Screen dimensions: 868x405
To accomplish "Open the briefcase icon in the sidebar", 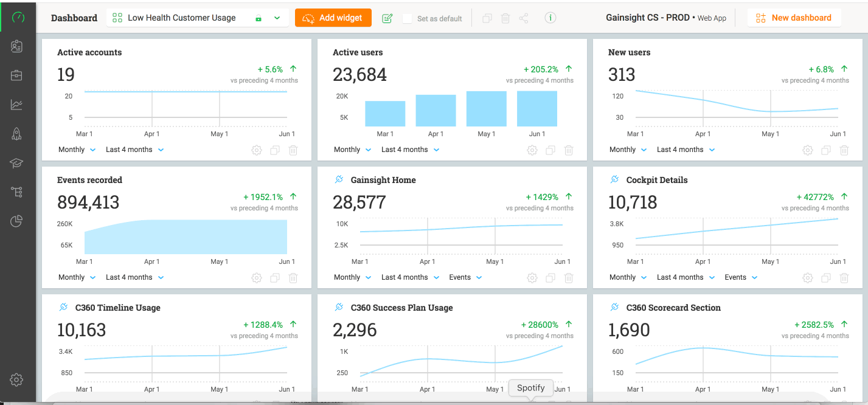I will tap(17, 75).
